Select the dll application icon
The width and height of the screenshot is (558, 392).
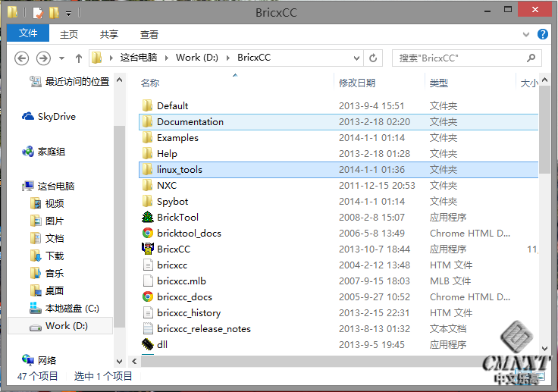[147, 344]
